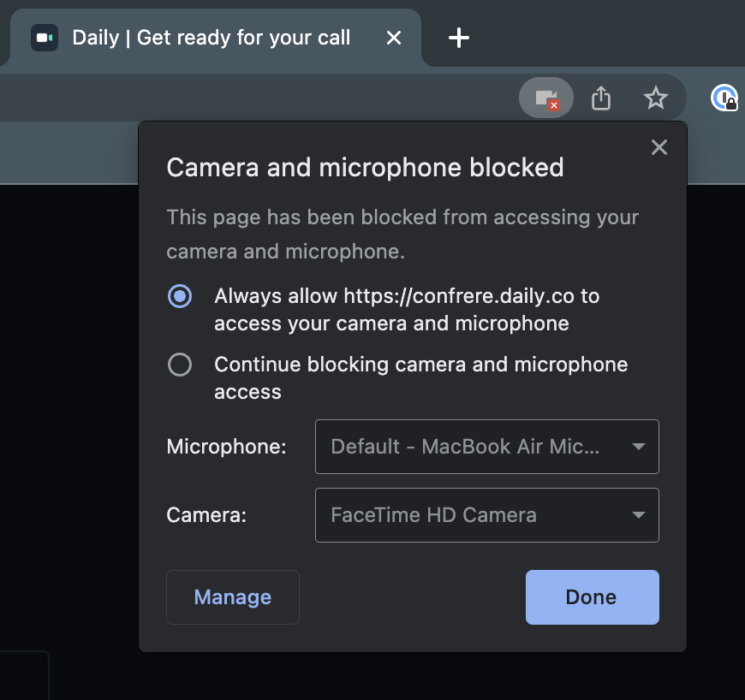Dismiss the camera blocked popup with X

[x=659, y=147]
